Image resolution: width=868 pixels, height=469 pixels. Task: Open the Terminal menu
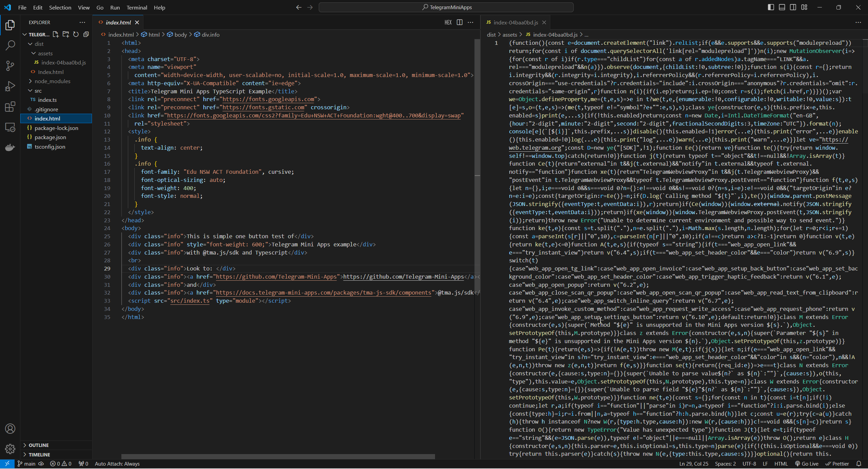pos(137,7)
